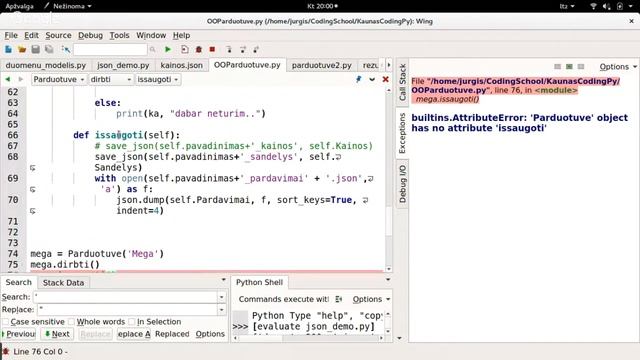640x360 pixels.
Task: Click the toolbar search magnifier icon
Action: point(152,49)
